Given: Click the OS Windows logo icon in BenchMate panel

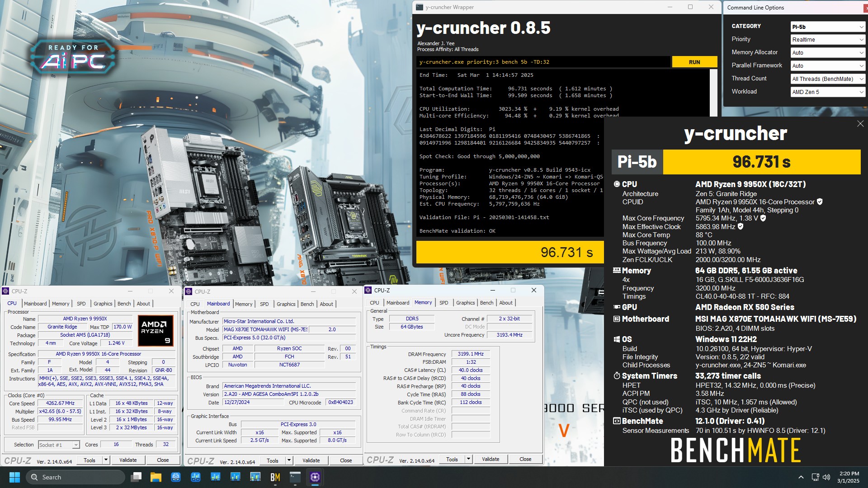Looking at the screenshot, I should click(x=617, y=339).
